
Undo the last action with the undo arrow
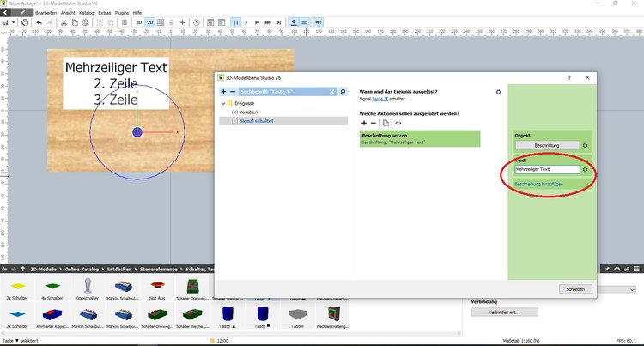click(39, 22)
